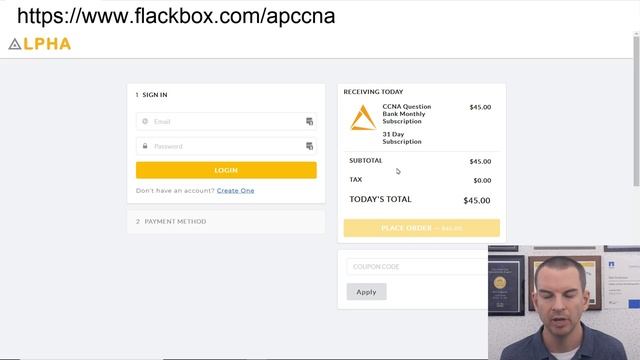
Task: Expand the Payment Method step
Action: coord(226,222)
